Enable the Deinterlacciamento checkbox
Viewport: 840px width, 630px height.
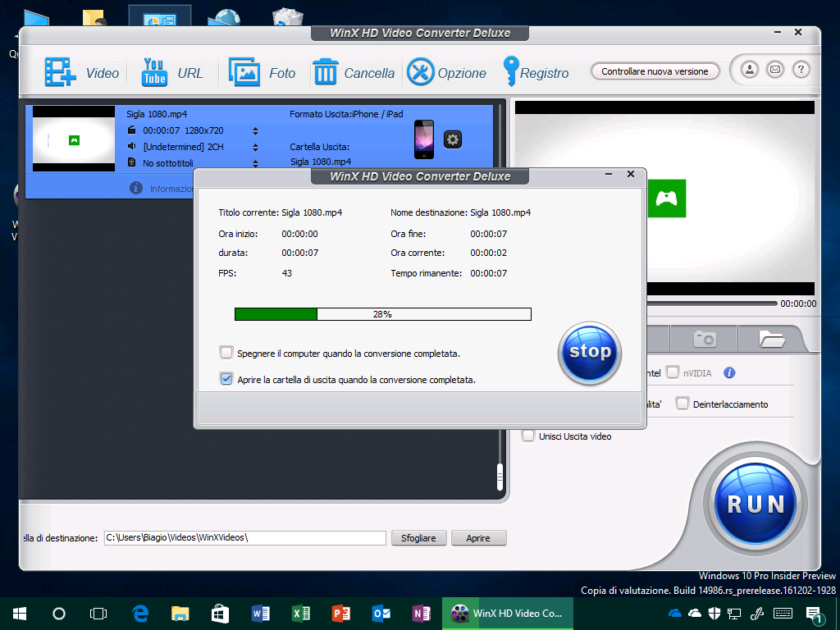682,404
